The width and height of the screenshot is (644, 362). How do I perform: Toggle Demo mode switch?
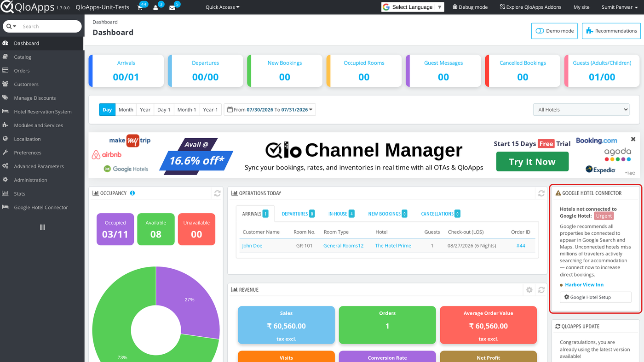pyautogui.click(x=554, y=31)
